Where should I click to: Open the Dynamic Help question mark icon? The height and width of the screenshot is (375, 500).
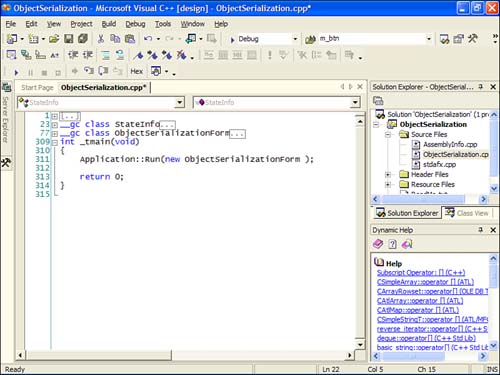(393, 244)
